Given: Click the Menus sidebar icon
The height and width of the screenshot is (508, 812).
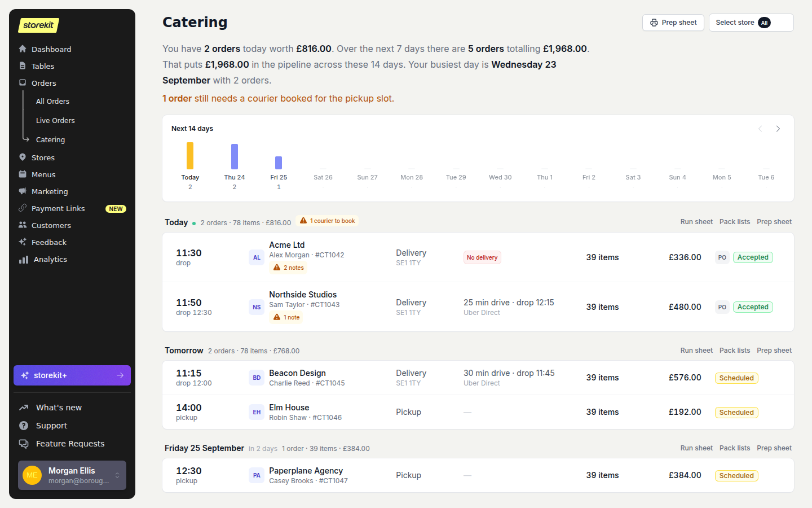Looking at the screenshot, I should [x=23, y=174].
